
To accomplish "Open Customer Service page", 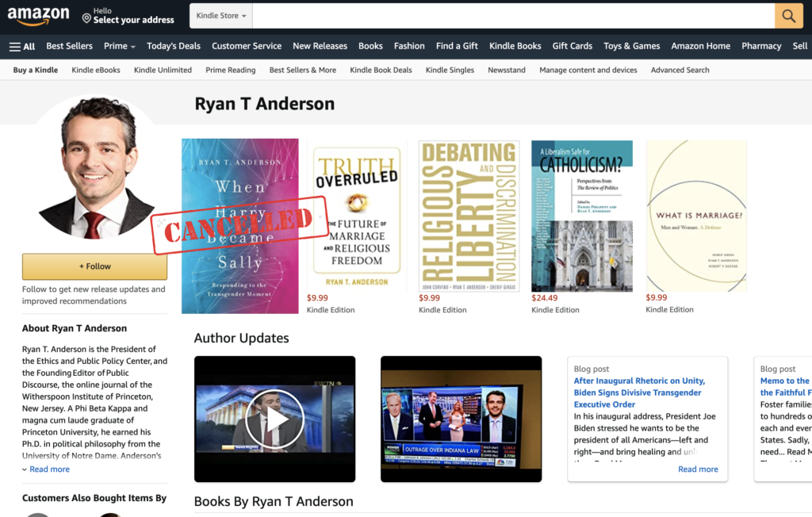I will click(x=247, y=46).
